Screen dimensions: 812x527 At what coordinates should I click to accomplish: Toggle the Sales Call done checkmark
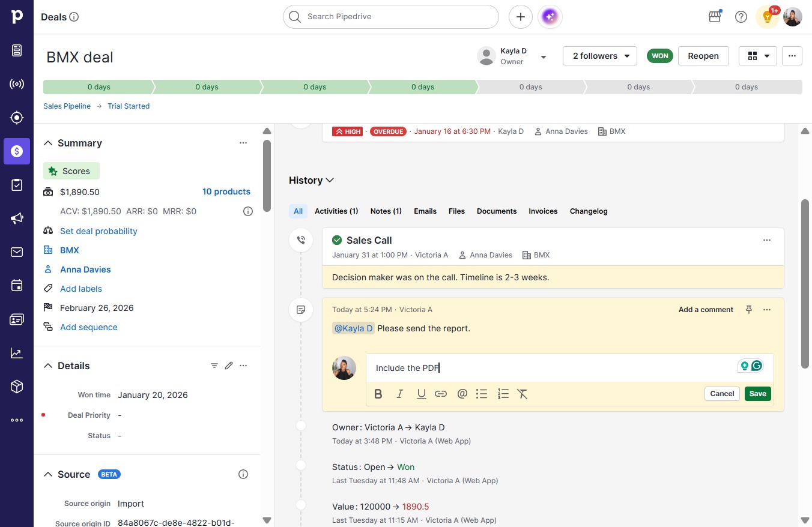coord(337,240)
